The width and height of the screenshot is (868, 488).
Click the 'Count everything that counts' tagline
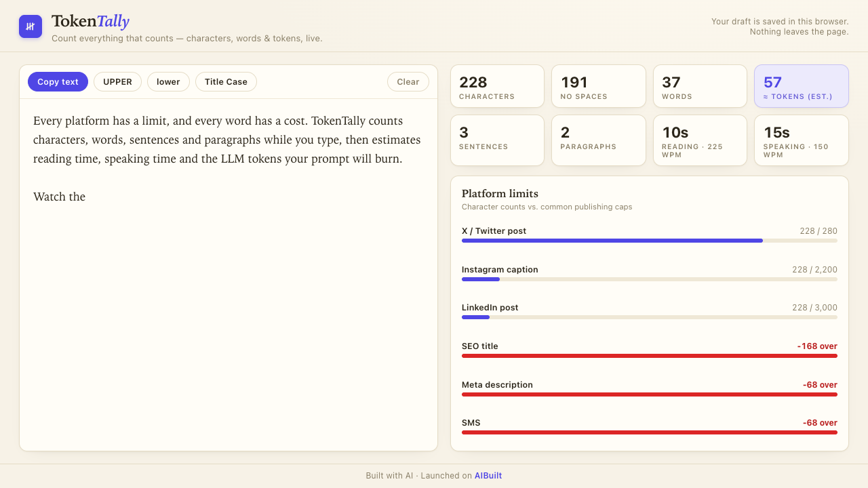(187, 39)
